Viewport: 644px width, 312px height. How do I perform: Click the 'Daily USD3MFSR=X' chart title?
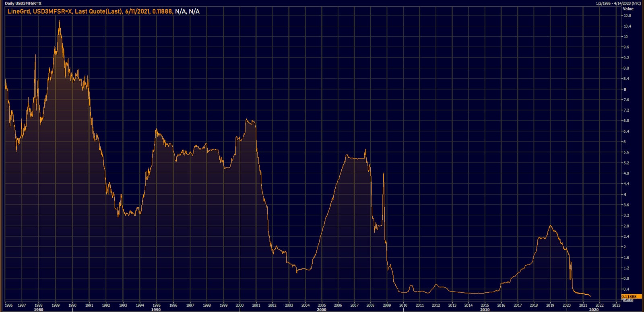tap(23, 3)
